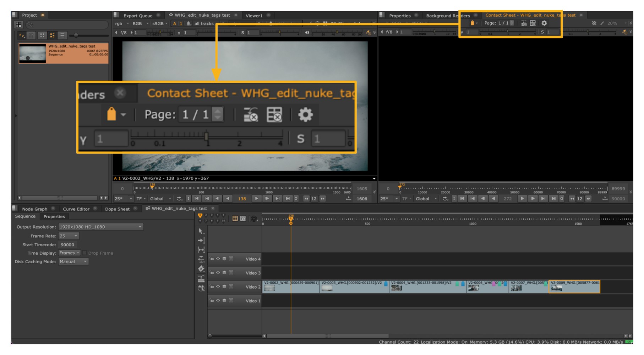Switch to the Curve Editor tab
This screenshot has width=644, height=355.
pos(77,209)
